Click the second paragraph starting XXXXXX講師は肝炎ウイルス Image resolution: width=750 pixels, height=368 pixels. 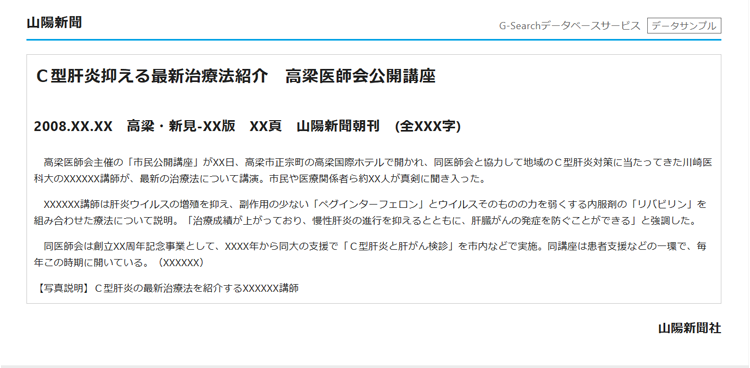370,213
